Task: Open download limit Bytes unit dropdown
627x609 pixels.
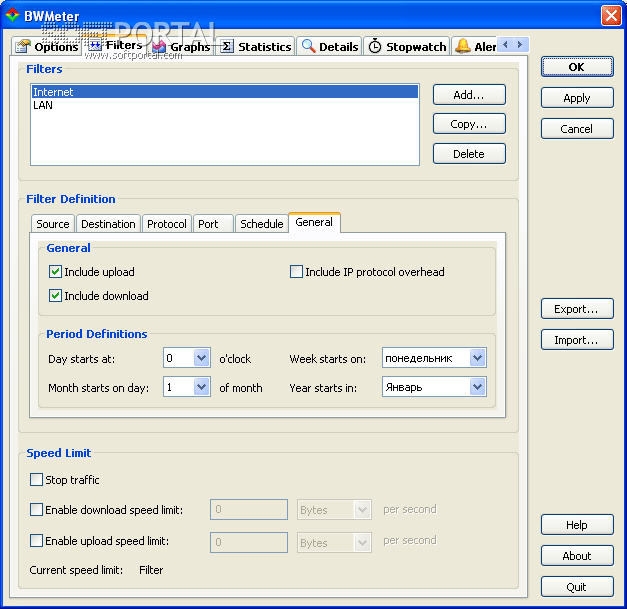Action: click(362, 510)
